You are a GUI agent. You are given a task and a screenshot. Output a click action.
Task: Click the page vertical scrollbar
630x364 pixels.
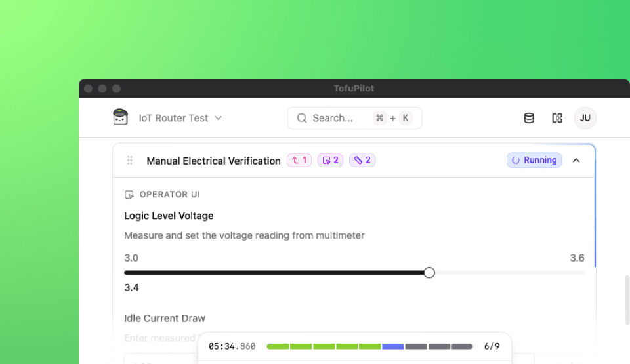pyautogui.click(x=627, y=300)
